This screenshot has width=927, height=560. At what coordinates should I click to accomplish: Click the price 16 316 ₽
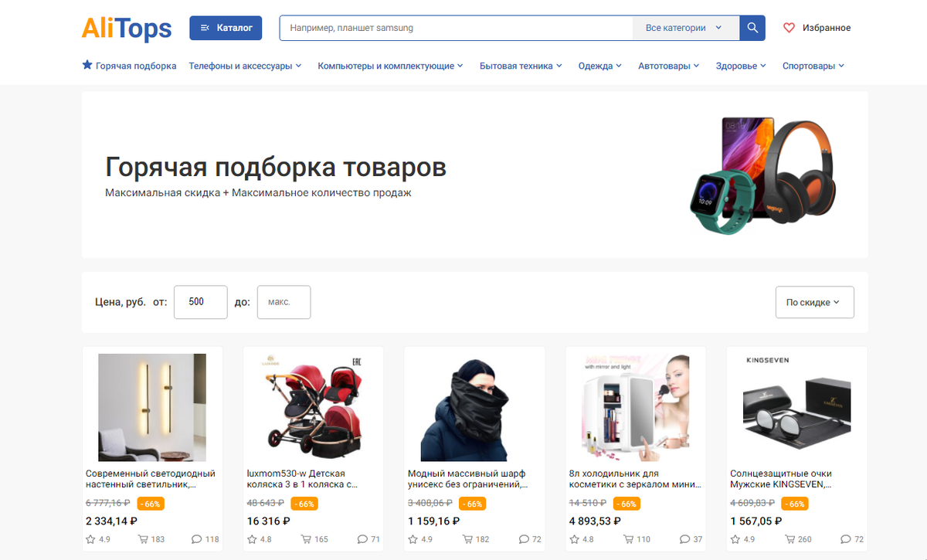click(269, 521)
